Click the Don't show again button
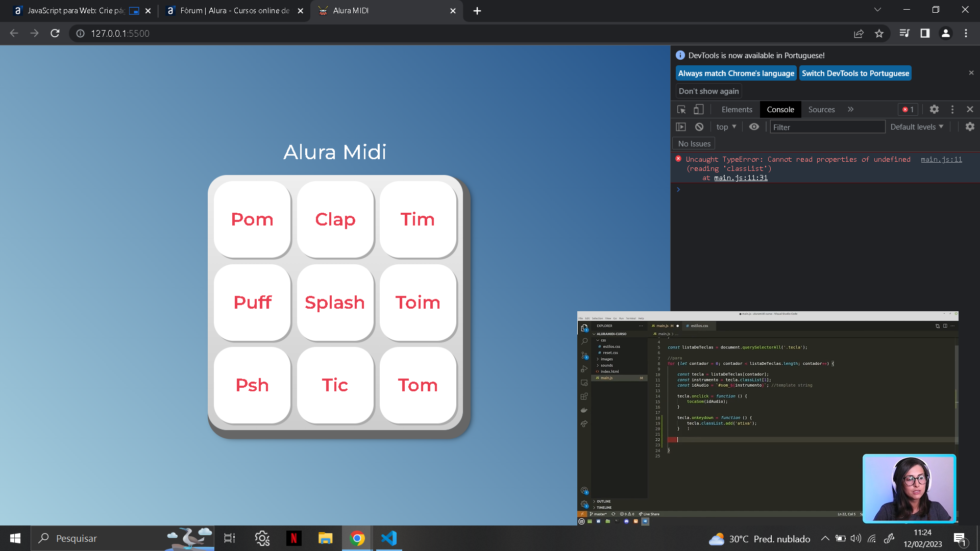 click(x=708, y=91)
